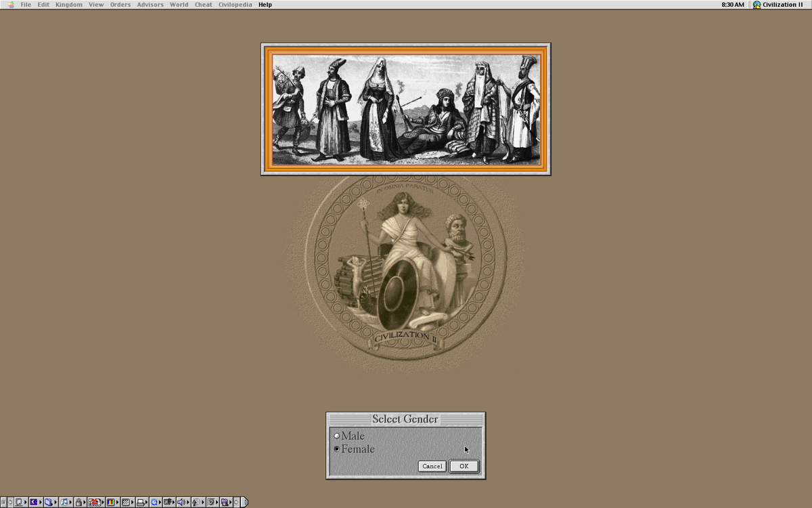
Task: Click the monitor color depth icon in the control strip
Action: click(x=110, y=503)
